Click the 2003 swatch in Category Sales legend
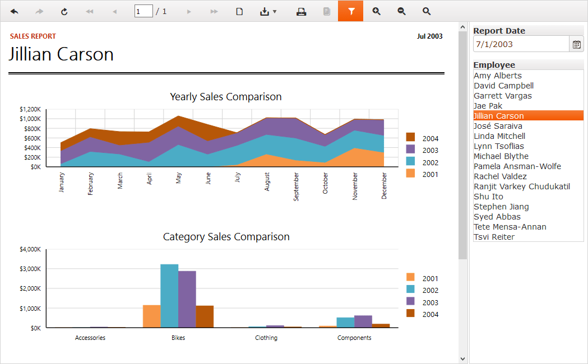 click(x=410, y=301)
